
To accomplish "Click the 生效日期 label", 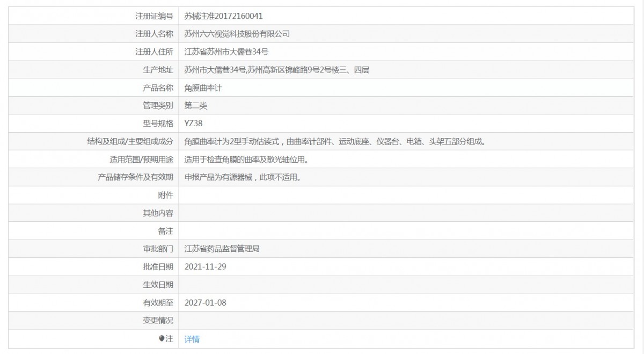I will coord(158,285).
